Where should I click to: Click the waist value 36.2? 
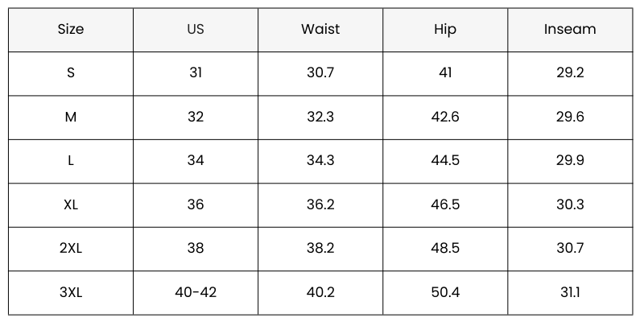tap(320, 204)
